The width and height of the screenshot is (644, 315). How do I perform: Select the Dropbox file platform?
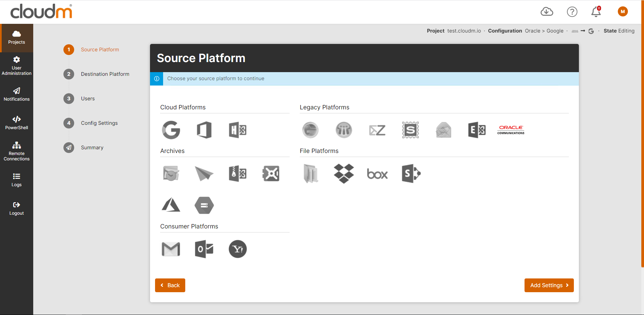click(x=344, y=173)
